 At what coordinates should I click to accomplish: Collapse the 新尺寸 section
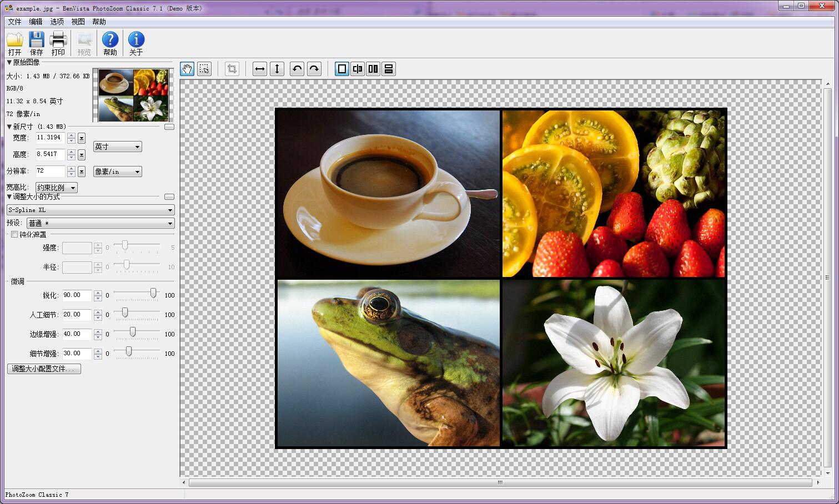[9, 127]
